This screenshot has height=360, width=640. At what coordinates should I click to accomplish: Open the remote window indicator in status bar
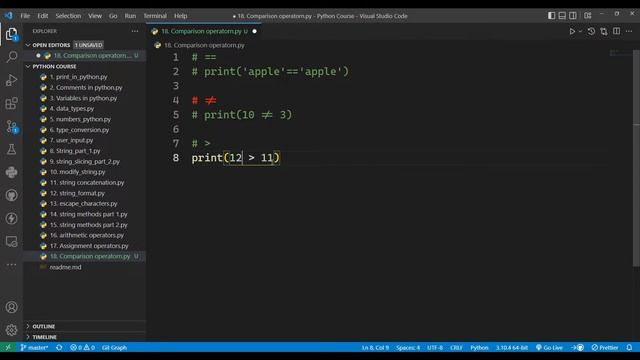tap(8, 347)
